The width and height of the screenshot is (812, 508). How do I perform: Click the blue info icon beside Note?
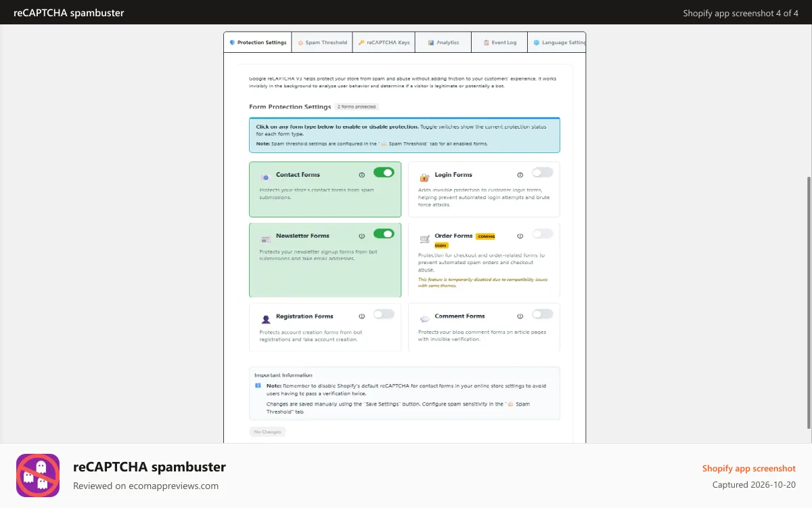tap(258, 385)
